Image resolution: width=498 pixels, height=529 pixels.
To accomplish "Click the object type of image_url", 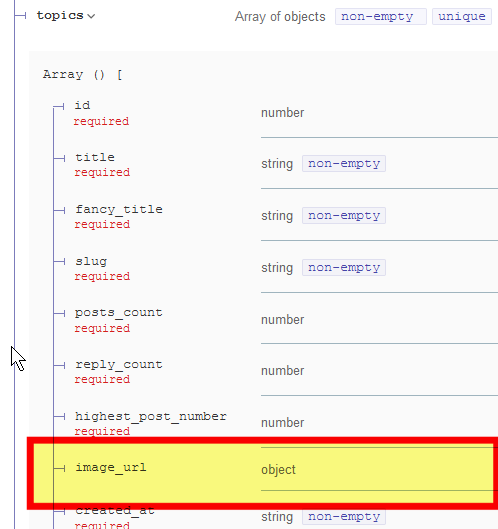I will click(278, 470).
